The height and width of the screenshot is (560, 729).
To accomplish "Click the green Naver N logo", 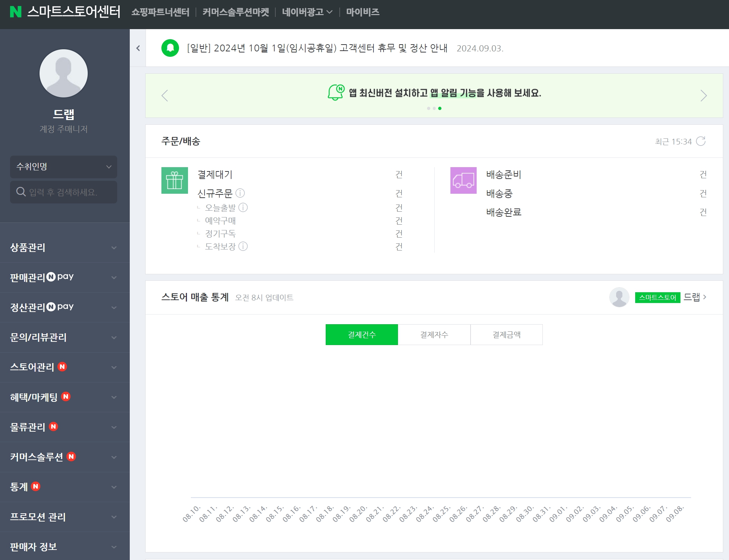I will point(15,12).
